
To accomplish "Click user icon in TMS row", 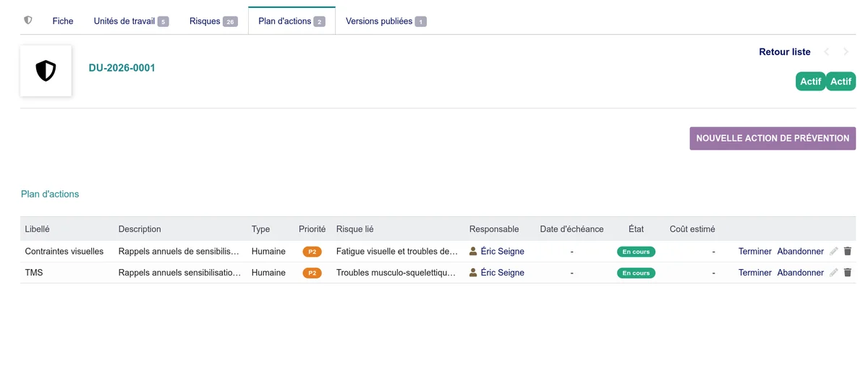I will click(x=474, y=273).
